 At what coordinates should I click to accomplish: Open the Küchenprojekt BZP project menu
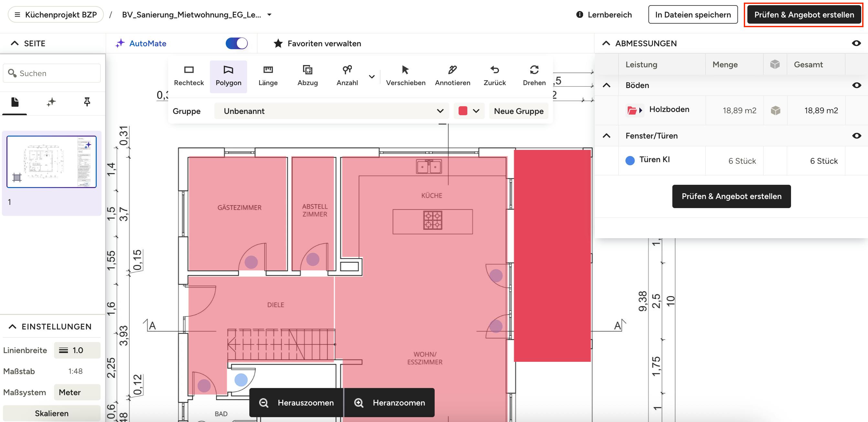click(56, 15)
